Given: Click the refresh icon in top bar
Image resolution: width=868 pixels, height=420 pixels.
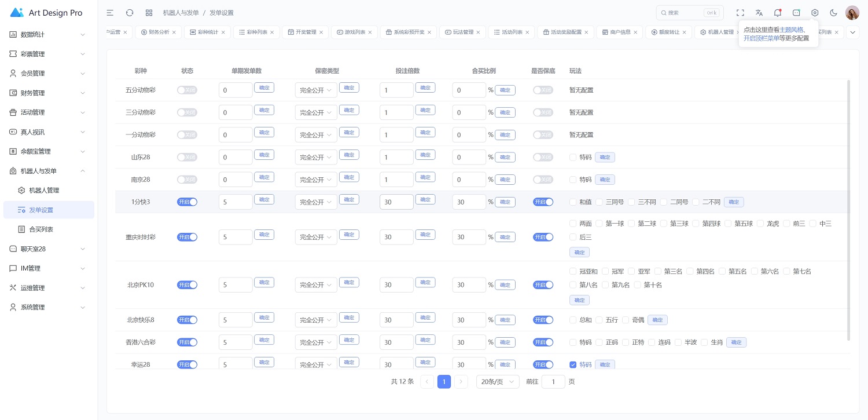Looking at the screenshot, I should 130,13.
